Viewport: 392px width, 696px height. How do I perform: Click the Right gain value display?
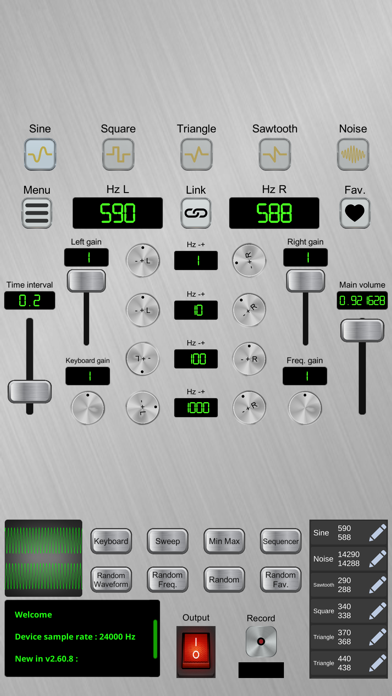click(x=305, y=257)
